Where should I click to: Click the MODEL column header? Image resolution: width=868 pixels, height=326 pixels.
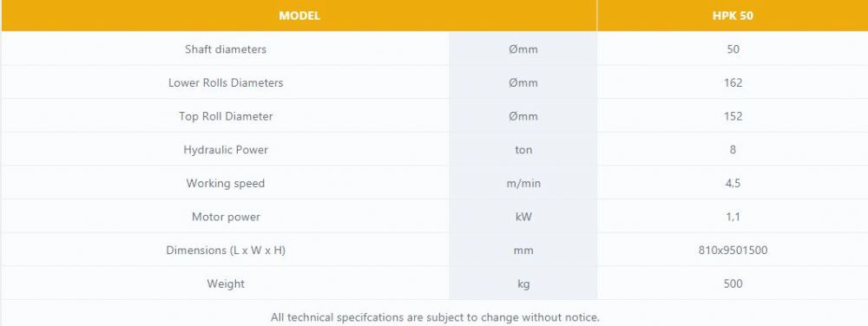coord(299,16)
